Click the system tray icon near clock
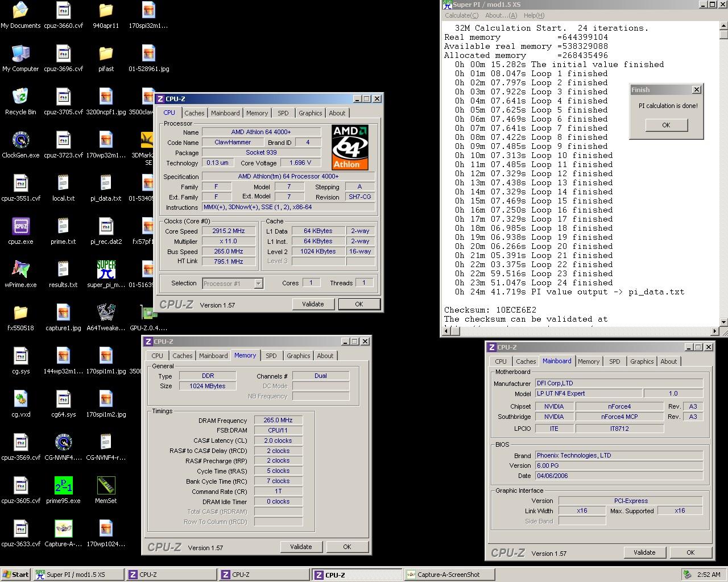 pos(688,575)
